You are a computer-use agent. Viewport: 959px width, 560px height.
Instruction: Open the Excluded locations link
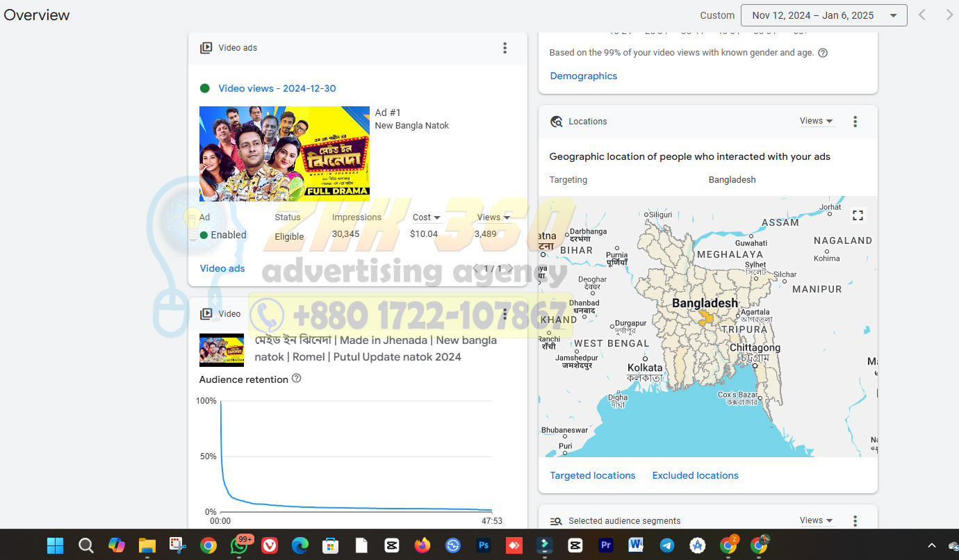click(x=696, y=475)
